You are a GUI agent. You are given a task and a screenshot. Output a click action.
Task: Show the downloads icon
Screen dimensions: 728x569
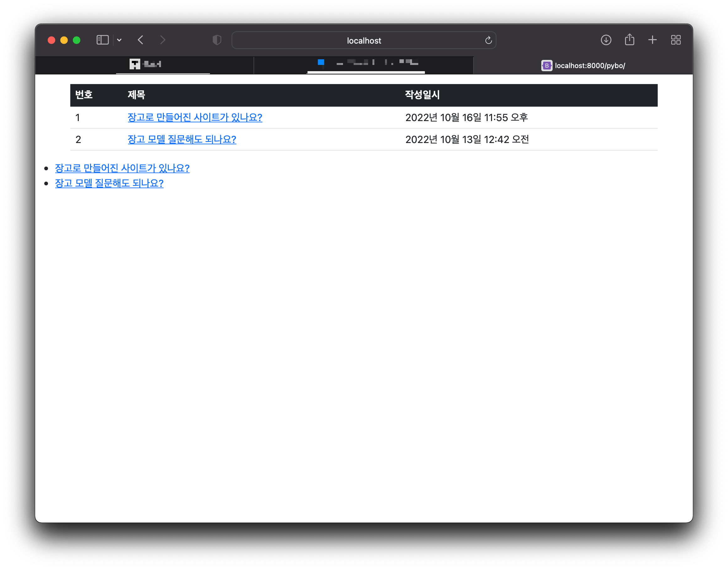[606, 40]
